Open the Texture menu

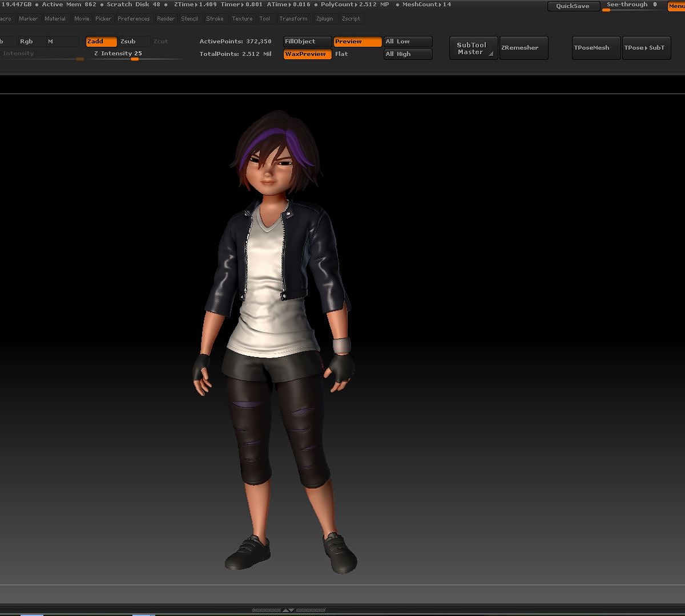[x=242, y=19]
